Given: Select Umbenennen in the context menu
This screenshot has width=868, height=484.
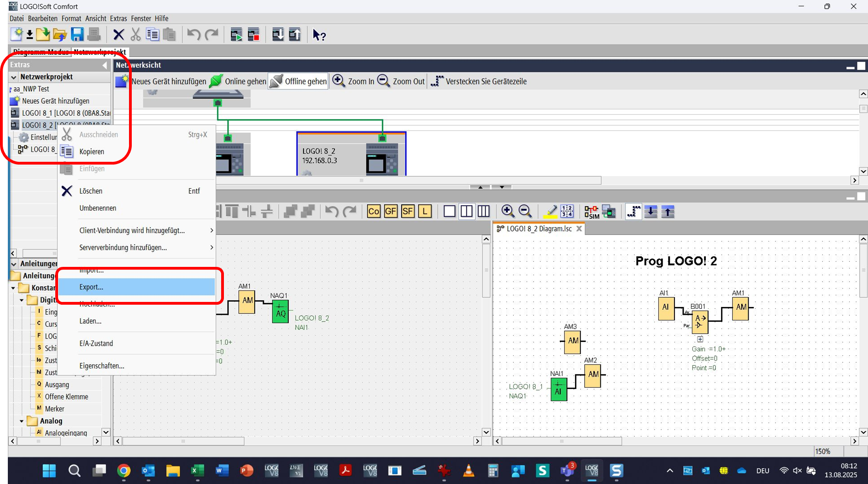Looking at the screenshot, I should tap(136, 208).
